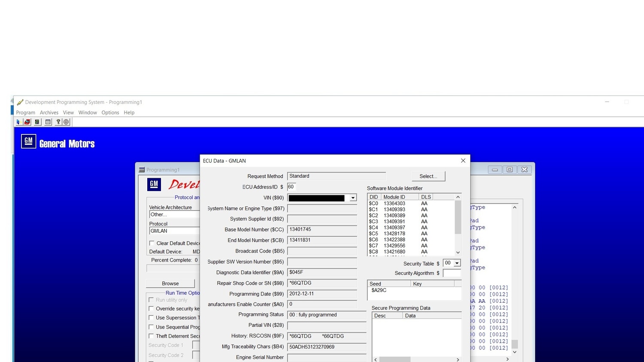
Task: Click the Software Module Identifier vertical scrollbar
Action: [458, 225]
